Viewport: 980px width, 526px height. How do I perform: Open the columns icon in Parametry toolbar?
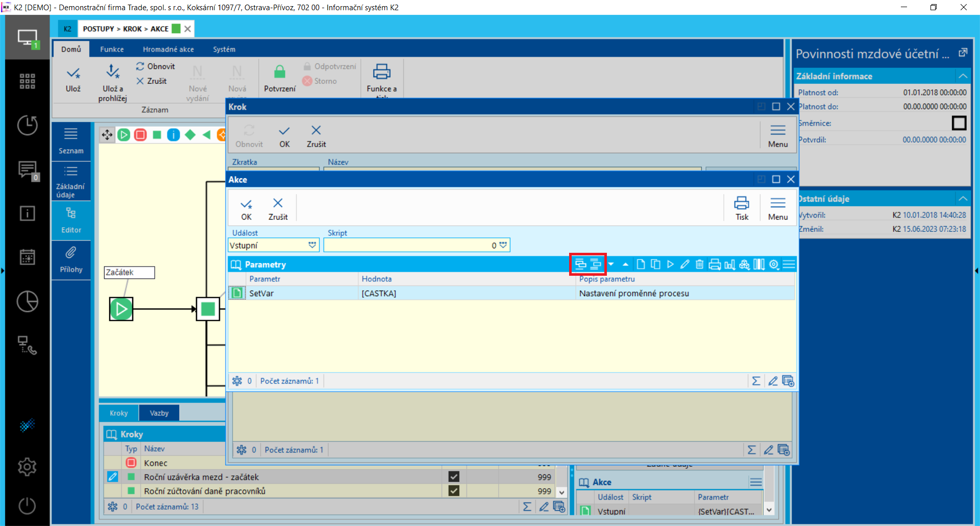(x=759, y=264)
